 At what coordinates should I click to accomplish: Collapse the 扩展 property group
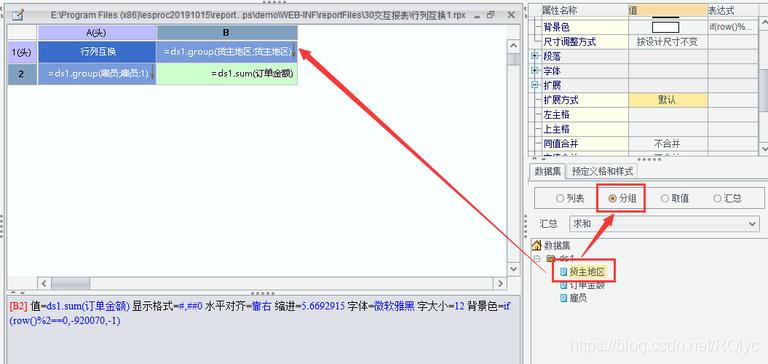coord(535,85)
